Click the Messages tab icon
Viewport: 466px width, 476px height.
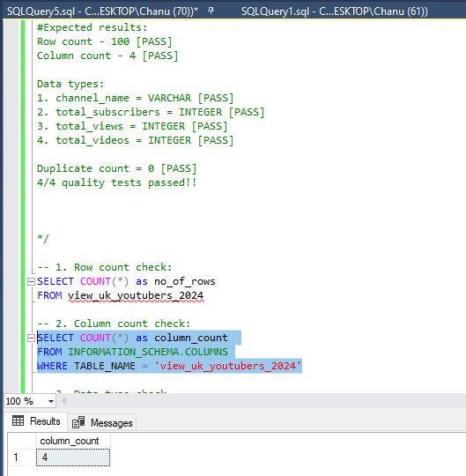click(x=78, y=422)
